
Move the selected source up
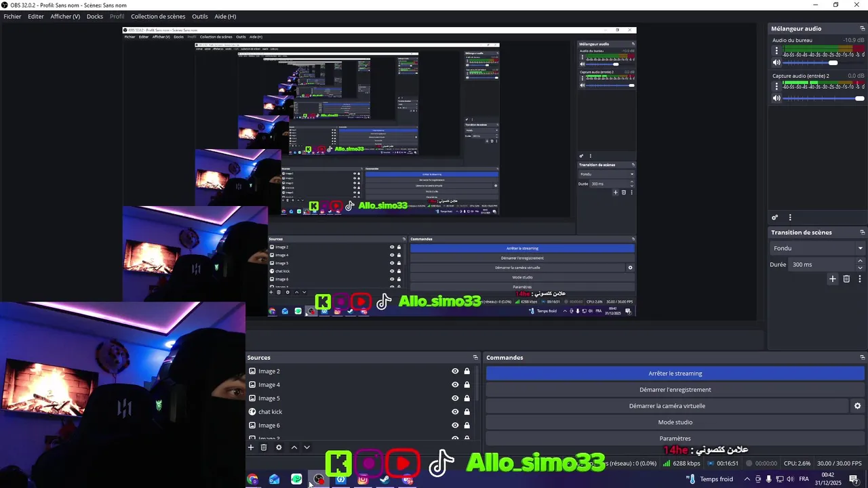pyautogui.click(x=294, y=447)
